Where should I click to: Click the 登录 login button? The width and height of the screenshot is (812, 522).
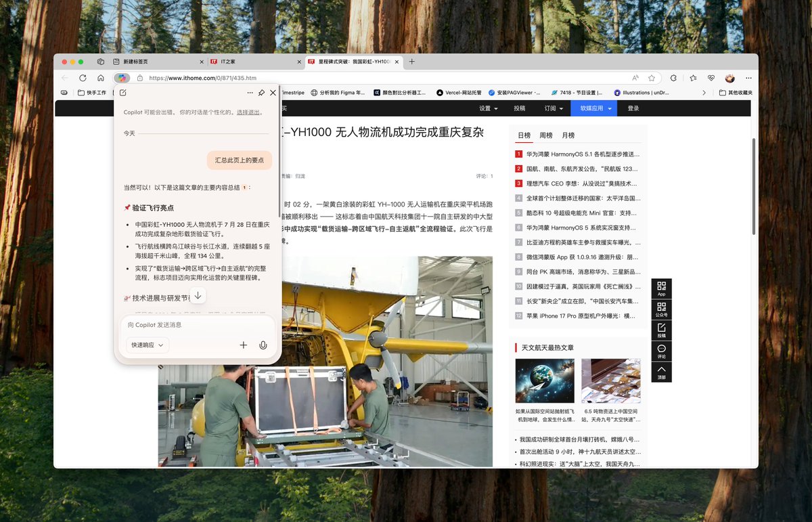(x=632, y=108)
